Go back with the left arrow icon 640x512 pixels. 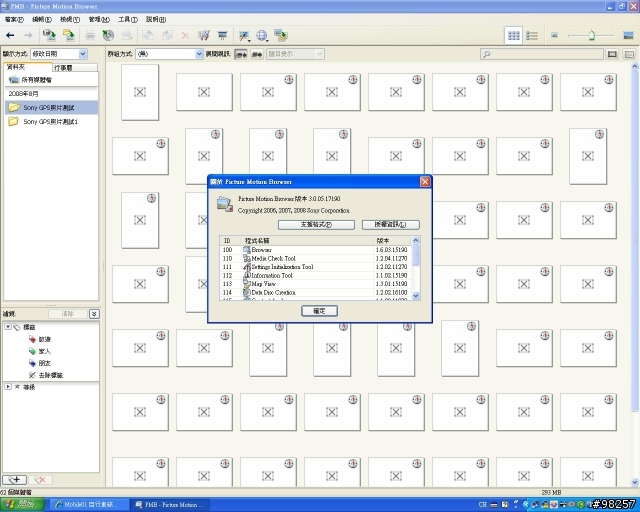pyautogui.click(x=10, y=36)
